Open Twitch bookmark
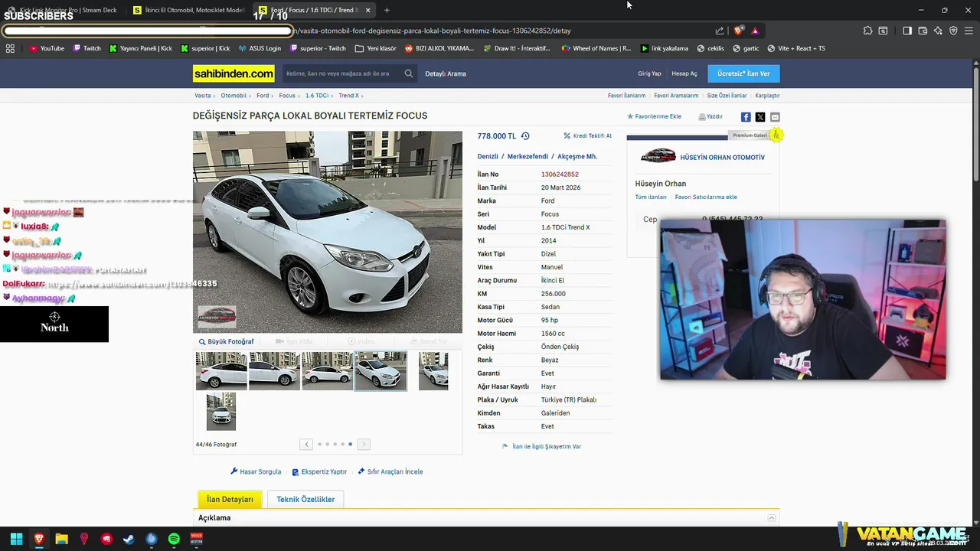The image size is (980, 551). pos(87,48)
